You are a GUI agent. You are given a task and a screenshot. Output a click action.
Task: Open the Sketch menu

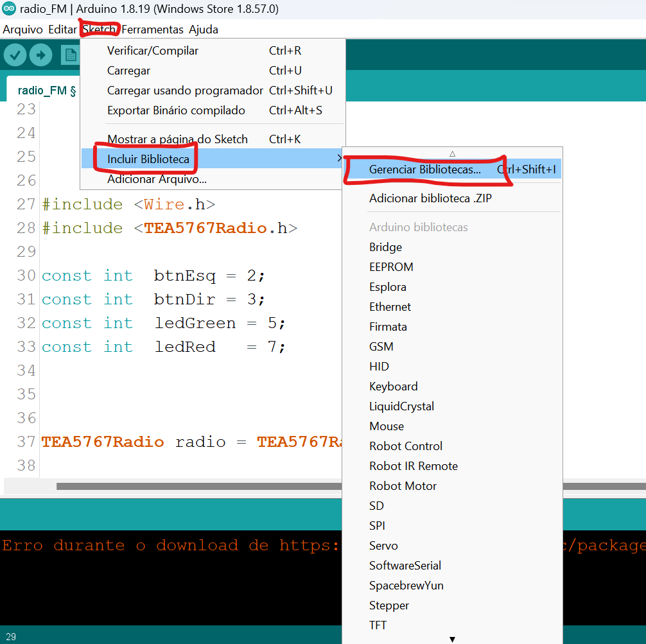coord(99,30)
